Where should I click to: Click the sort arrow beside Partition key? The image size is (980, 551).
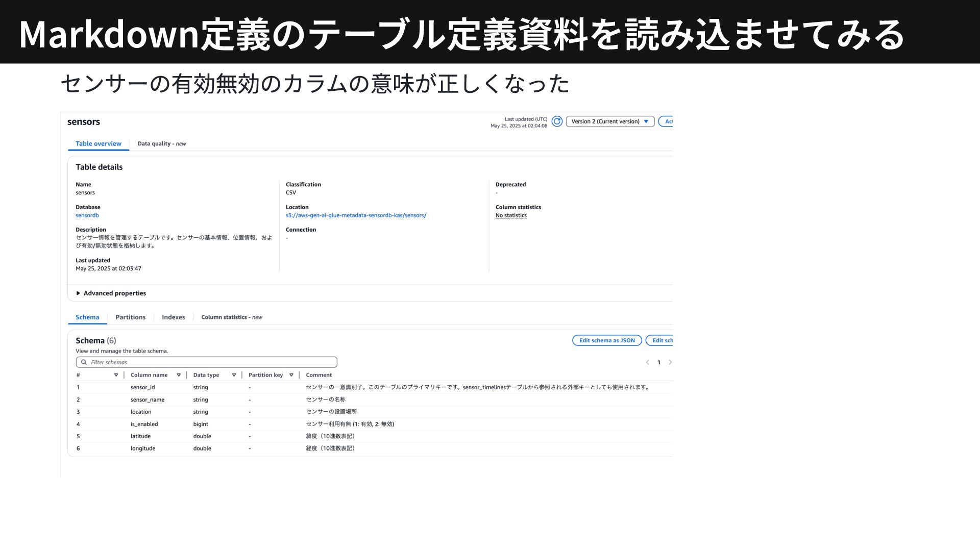click(291, 375)
